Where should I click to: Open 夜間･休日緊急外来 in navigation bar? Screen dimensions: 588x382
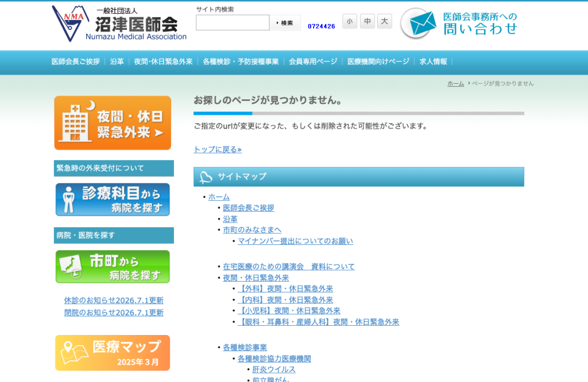(x=163, y=62)
